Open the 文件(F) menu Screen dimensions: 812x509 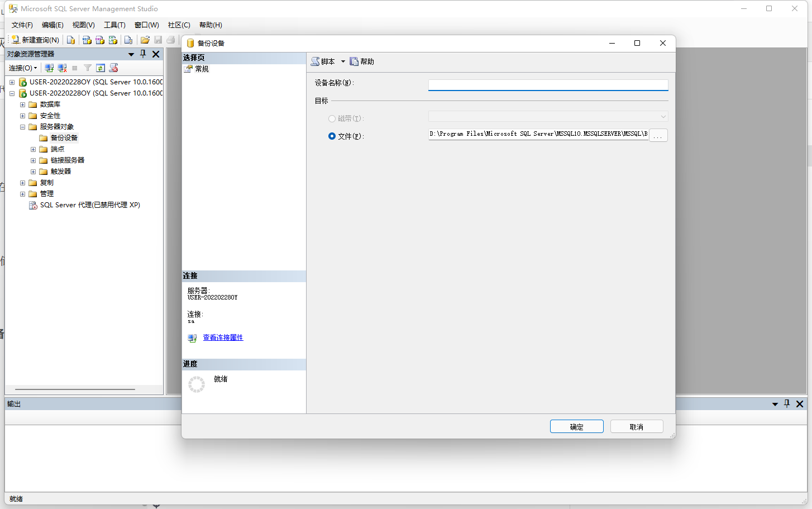click(x=22, y=25)
